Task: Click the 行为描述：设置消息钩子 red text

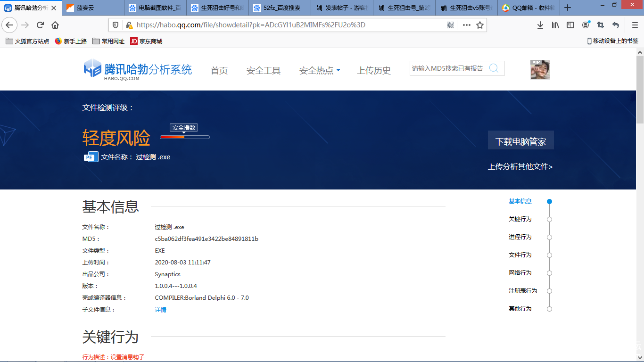Action: pyautogui.click(x=113, y=357)
